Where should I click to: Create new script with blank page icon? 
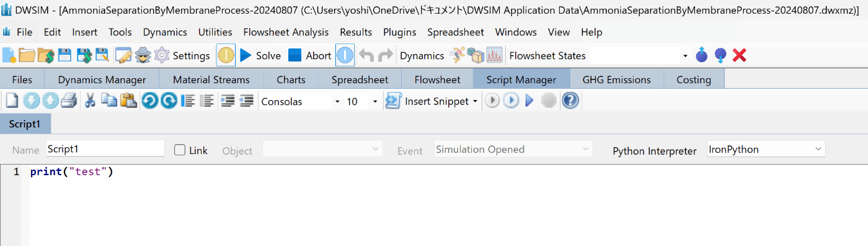12,101
